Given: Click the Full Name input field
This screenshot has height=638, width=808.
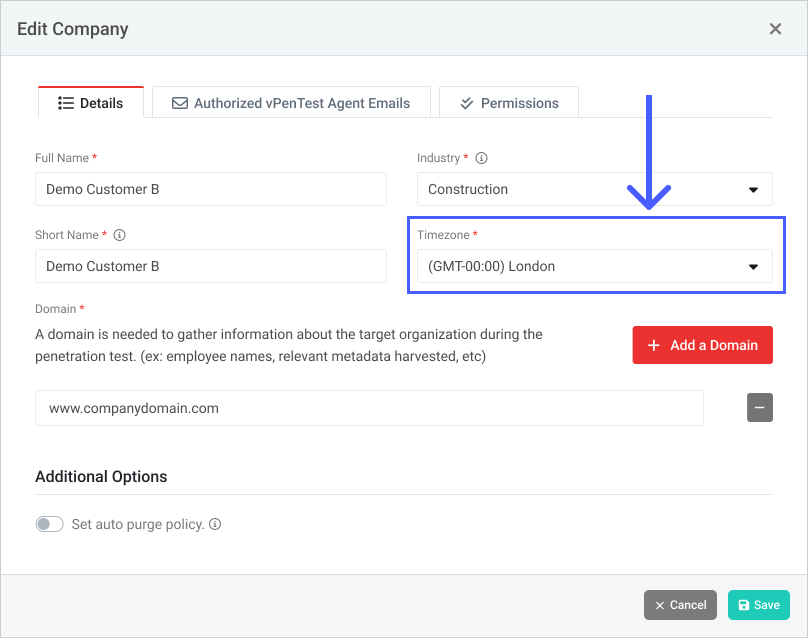Looking at the screenshot, I should point(210,189).
